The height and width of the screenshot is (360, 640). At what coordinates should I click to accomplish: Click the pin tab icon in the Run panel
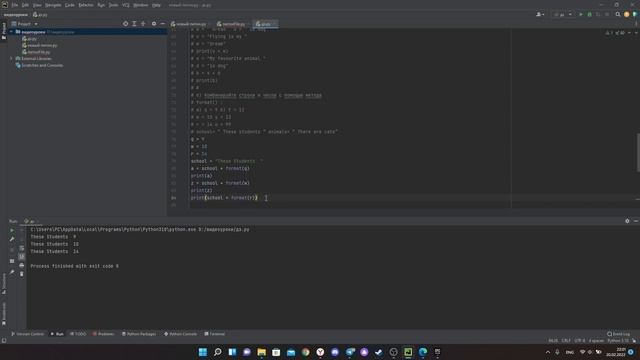12,272
